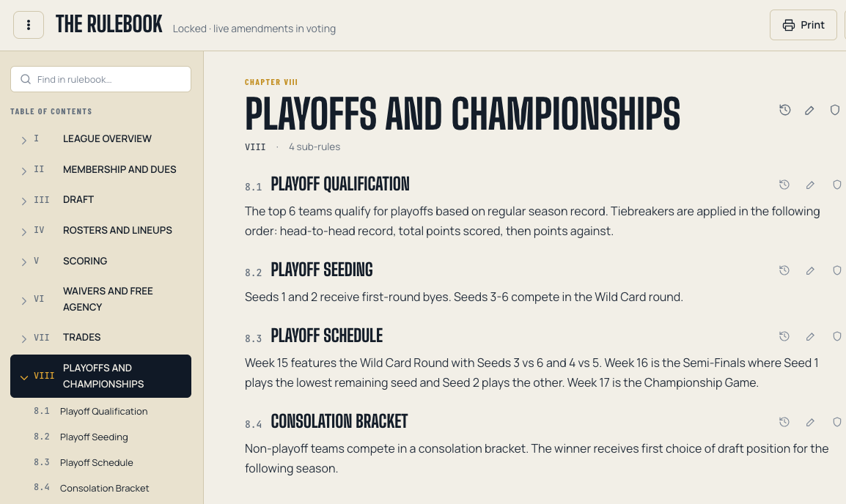The image size is (846, 504).
Task: Collapse the Playoffs and Championships chapter
Action: tap(23, 377)
